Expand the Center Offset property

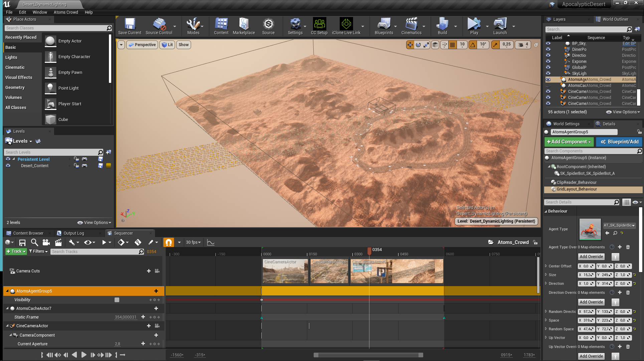546,266
